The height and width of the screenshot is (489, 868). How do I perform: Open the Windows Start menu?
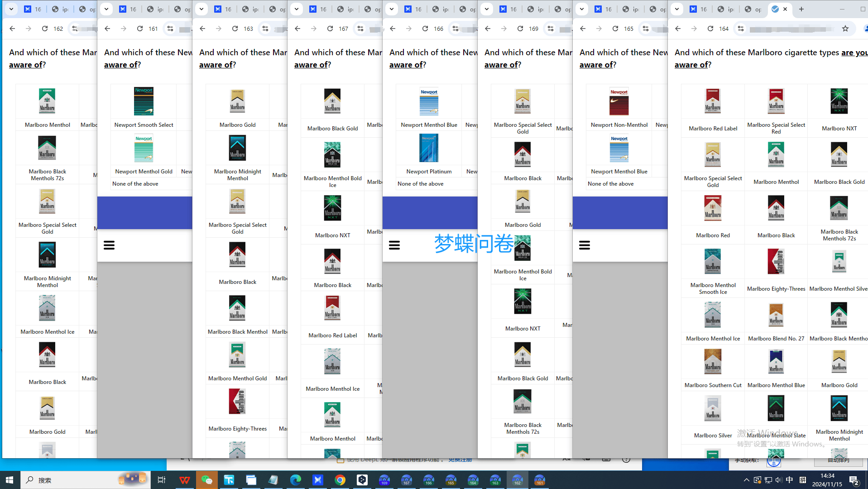[x=10, y=480]
